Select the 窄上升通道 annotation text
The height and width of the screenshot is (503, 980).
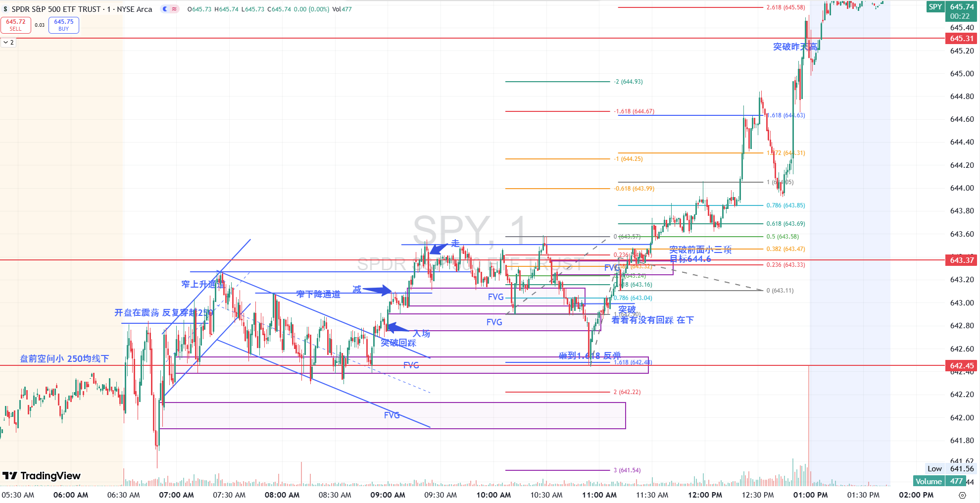[203, 284]
